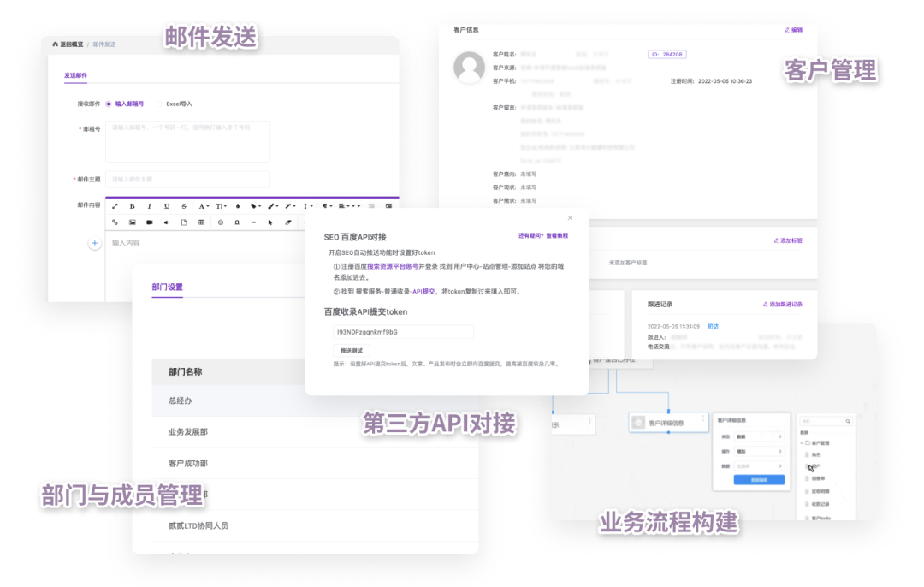Switch to the 发送邮件 tab
The image size is (924, 587).
pos(75,75)
